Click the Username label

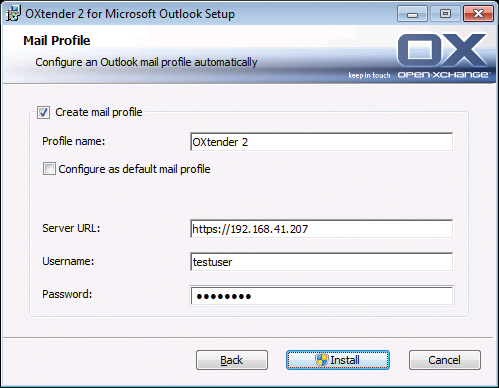coord(68,261)
